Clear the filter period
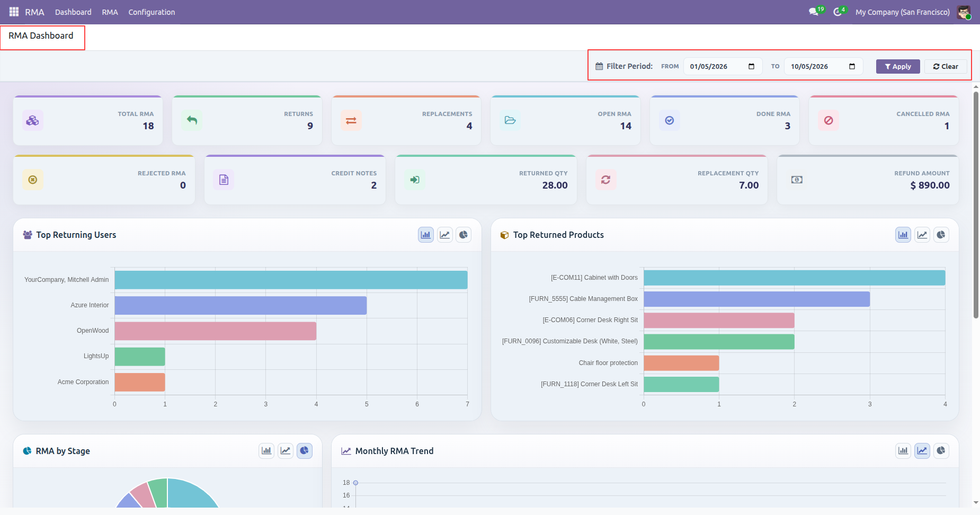980x515 pixels. pos(946,66)
